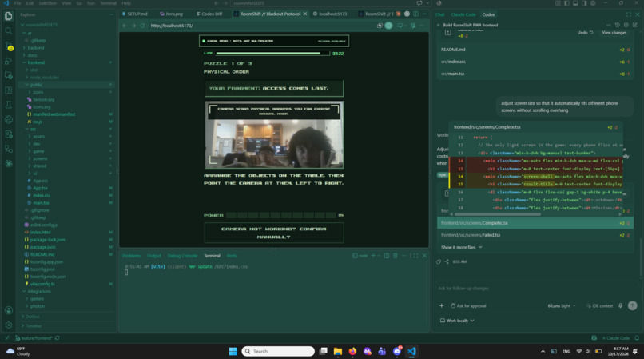
Task: Add attachment with plus icon in Codex input
Action: tap(442, 305)
